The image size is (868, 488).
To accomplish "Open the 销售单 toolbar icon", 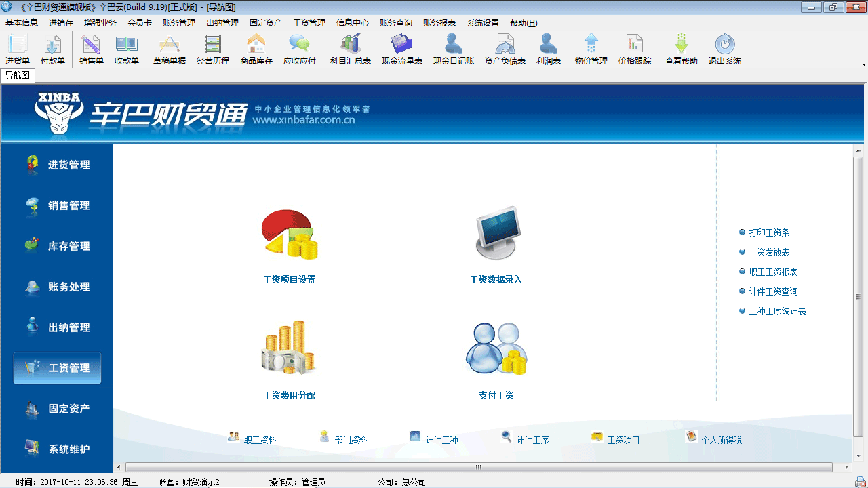I will 91,49.
